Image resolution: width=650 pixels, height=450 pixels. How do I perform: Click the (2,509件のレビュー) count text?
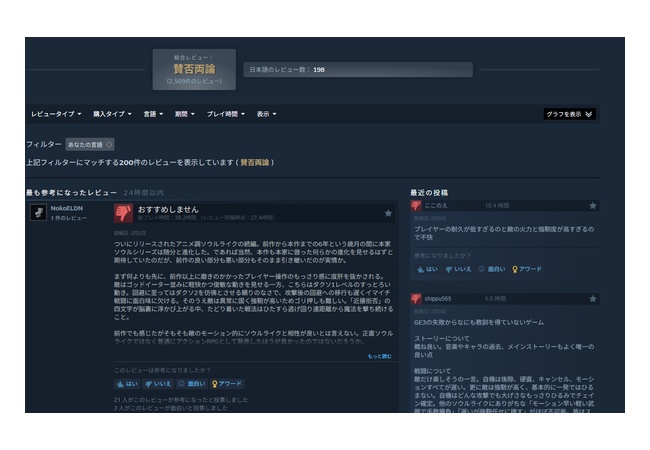click(x=194, y=81)
